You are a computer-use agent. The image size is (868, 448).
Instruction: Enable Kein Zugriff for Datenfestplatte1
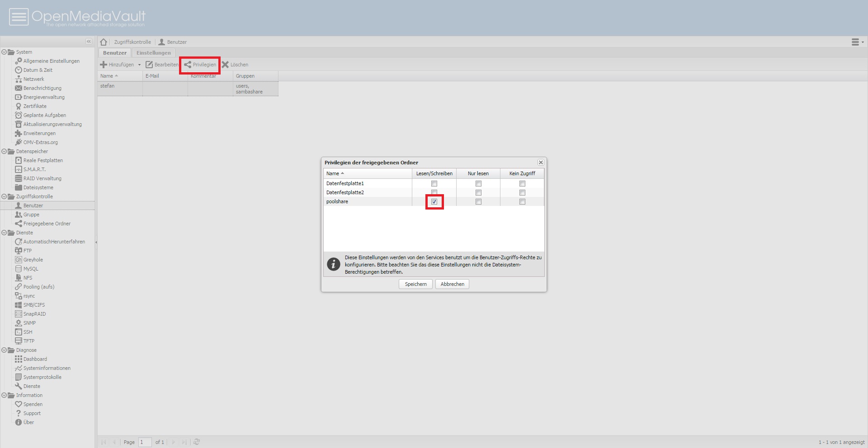coord(522,184)
